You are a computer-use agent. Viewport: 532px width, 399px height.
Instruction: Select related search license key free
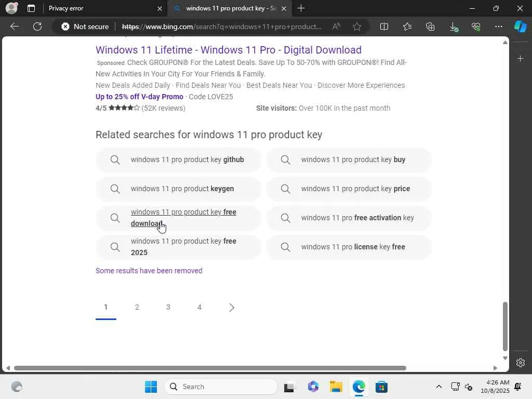349,247
